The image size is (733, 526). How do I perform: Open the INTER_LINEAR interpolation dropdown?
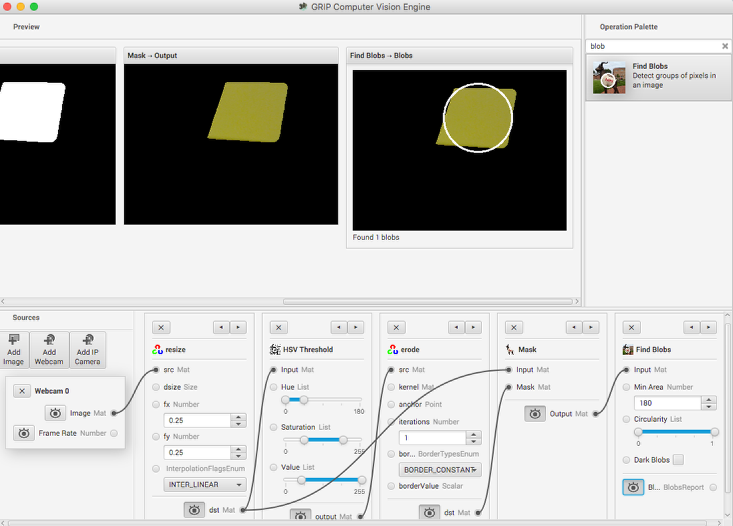[205, 485]
